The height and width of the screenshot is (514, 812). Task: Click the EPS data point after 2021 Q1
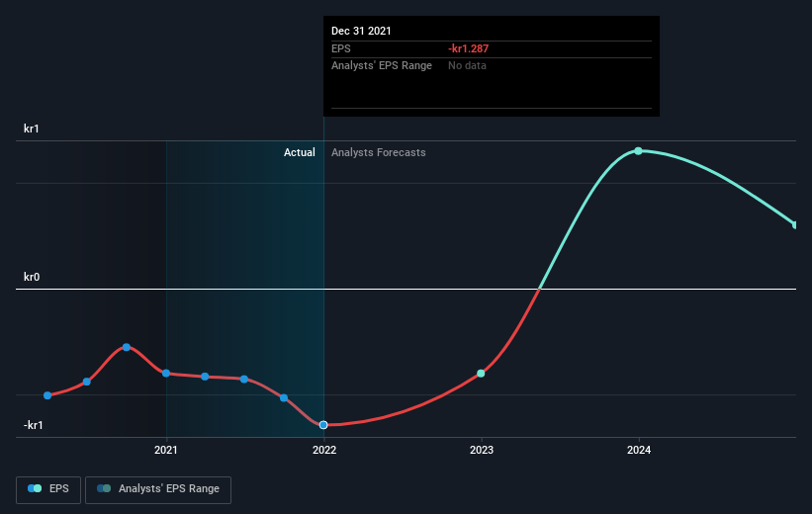coord(205,377)
